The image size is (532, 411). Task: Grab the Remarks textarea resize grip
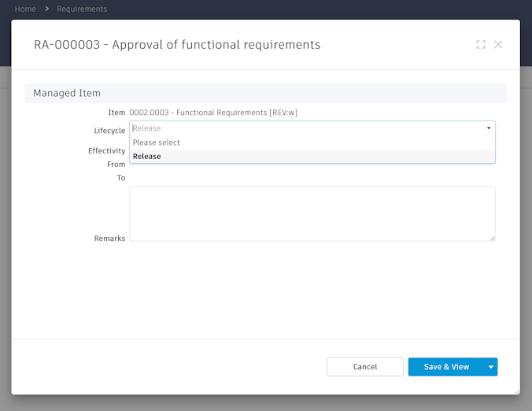click(x=493, y=238)
